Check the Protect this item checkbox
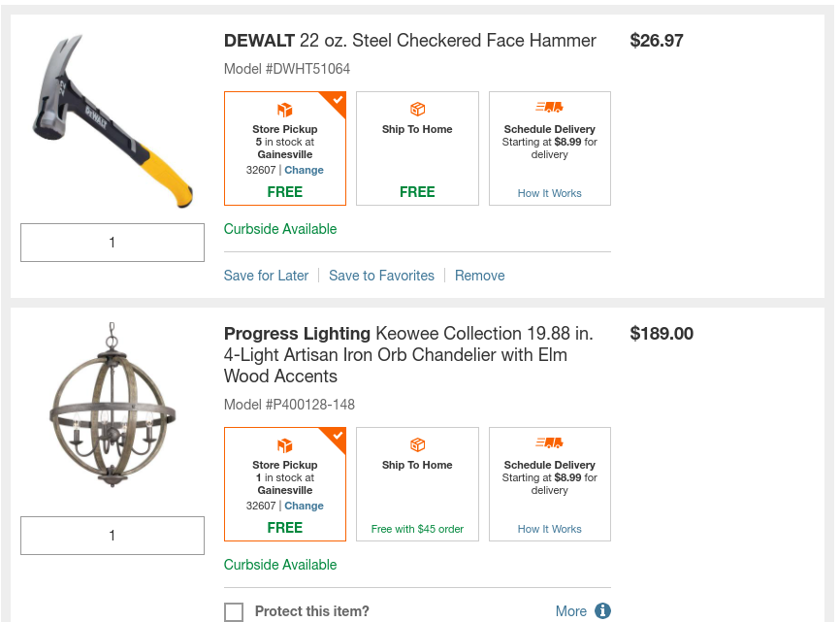Image resolution: width=840 pixels, height=622 pixels. (x=234, y=612)
